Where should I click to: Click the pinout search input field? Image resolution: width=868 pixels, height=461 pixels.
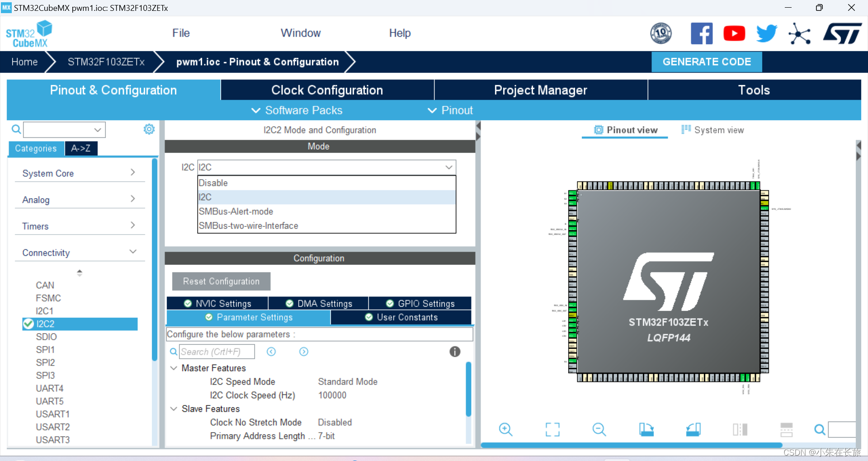(842, 429)
